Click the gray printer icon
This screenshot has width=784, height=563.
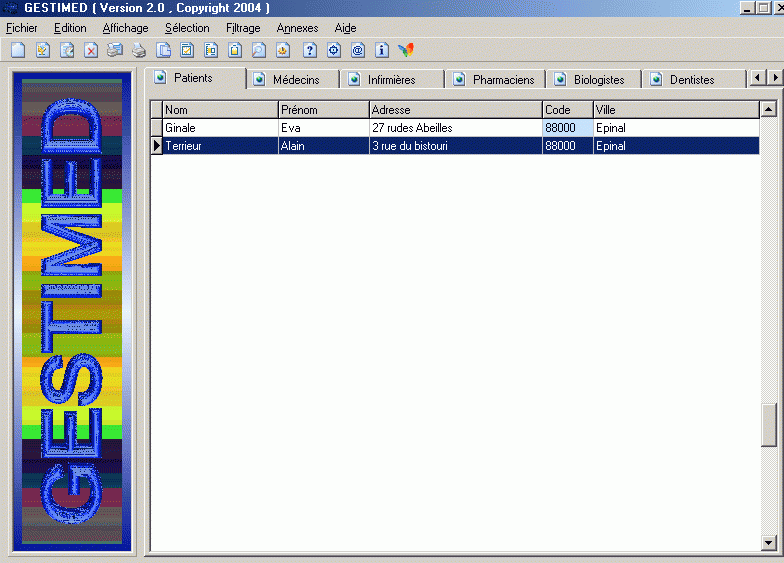click(x=138, y=50)
